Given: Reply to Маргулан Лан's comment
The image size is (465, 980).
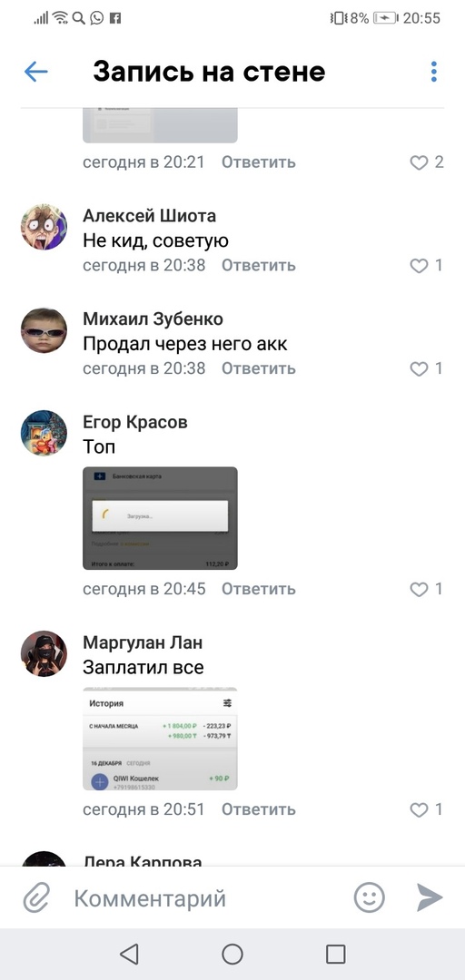Looking at the screenshot, I should 259,808.
